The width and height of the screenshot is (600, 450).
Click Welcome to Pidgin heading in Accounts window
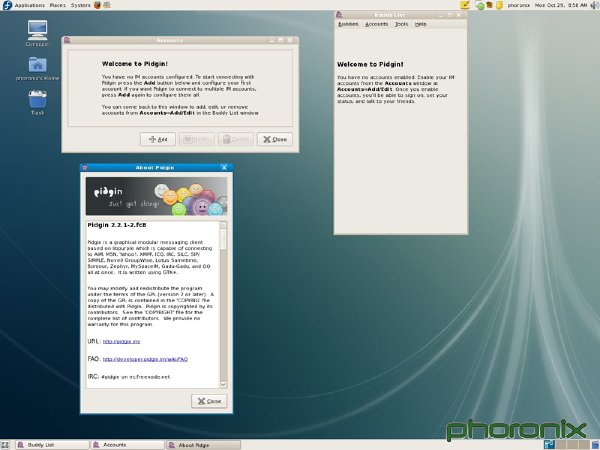[135, 64]
